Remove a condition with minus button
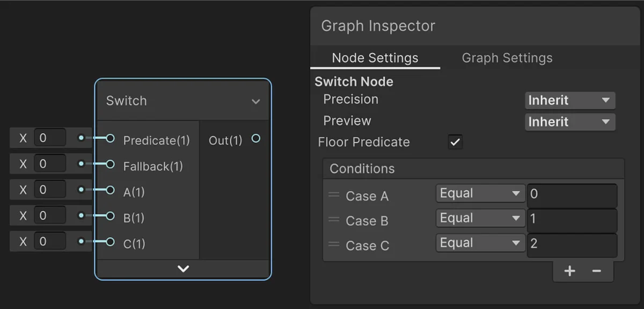 [596, 271]
